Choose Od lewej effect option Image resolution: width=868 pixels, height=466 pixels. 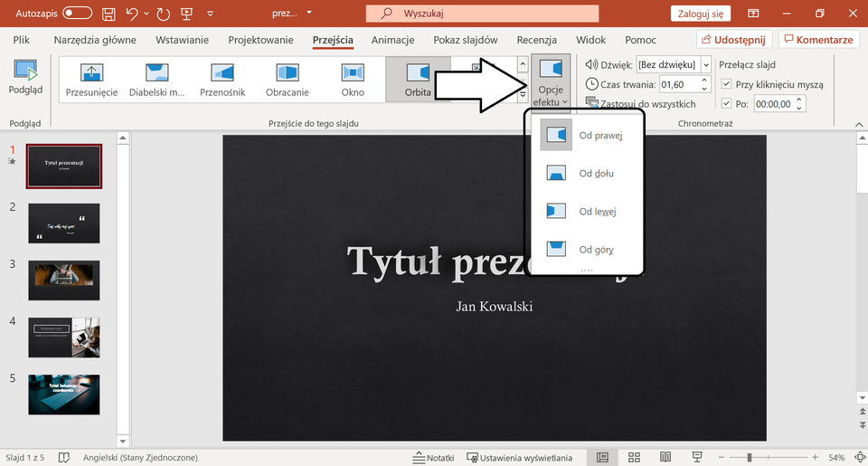(587, 212)
